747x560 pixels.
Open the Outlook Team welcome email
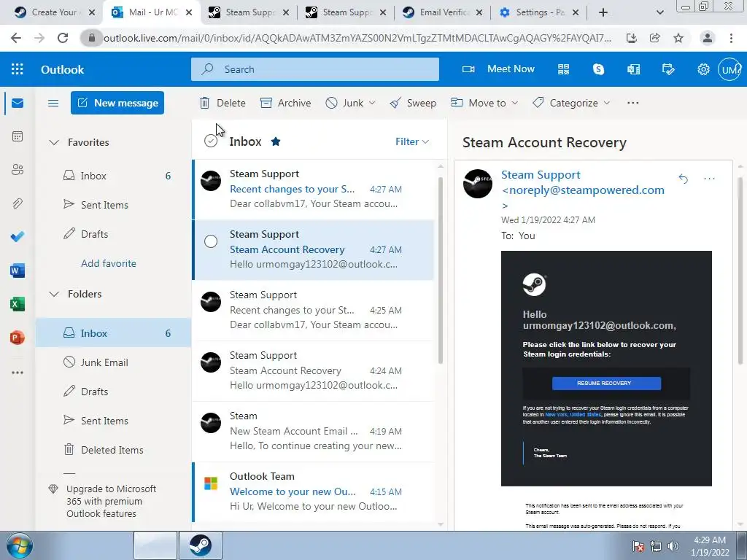314,491
